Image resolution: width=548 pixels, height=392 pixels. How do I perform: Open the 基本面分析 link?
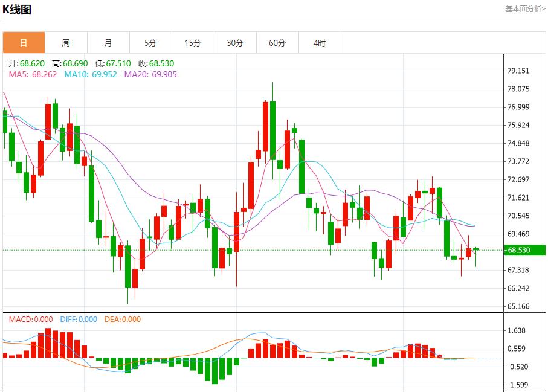click(x=524, y=9)
